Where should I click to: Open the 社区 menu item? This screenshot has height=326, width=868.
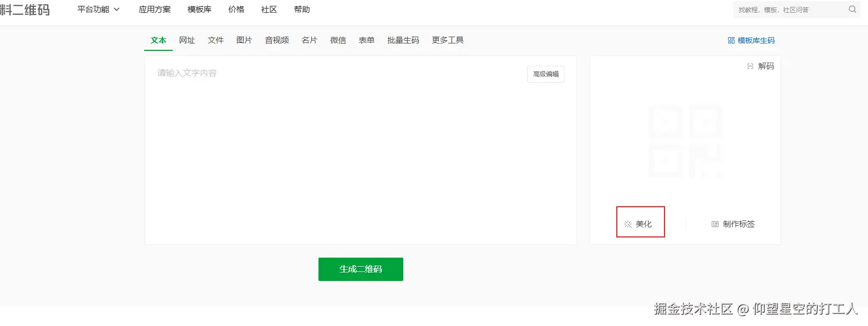(269, 10)
